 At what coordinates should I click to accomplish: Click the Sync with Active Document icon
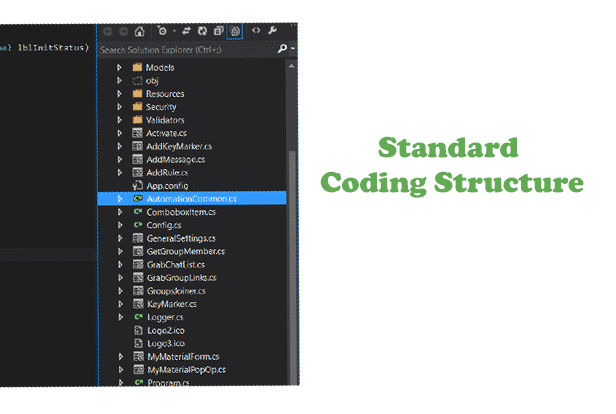pos(186,30)
